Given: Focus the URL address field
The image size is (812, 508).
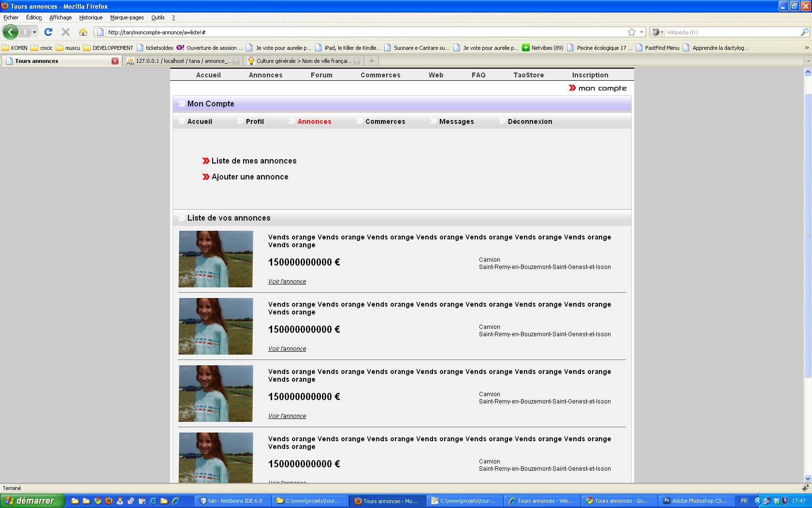Looking at the screenshot, I should [x=366, y=32].
